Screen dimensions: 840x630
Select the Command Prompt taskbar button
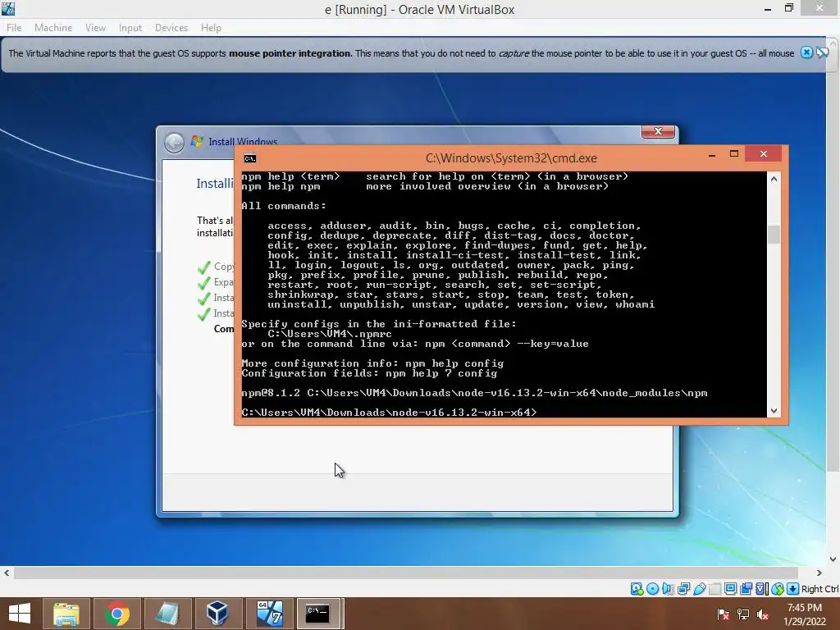319,614
